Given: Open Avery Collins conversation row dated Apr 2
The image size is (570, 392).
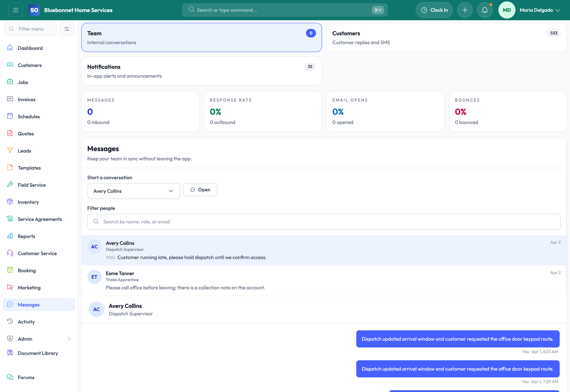Looking at the screenshot, I should click(x=324, y=250).
